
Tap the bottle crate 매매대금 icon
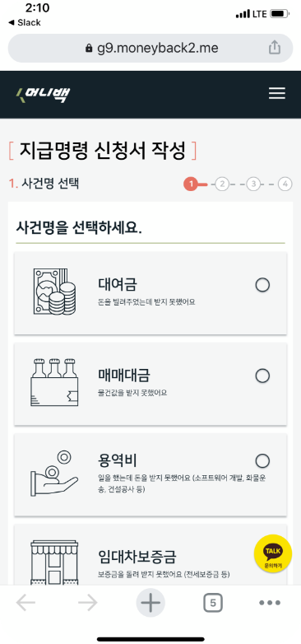coord(54,382)
